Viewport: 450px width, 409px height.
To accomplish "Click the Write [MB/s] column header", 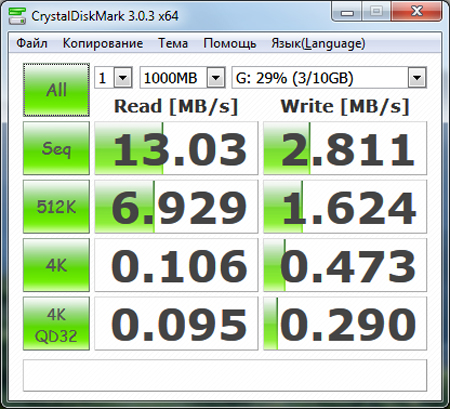I will point(345,107).
